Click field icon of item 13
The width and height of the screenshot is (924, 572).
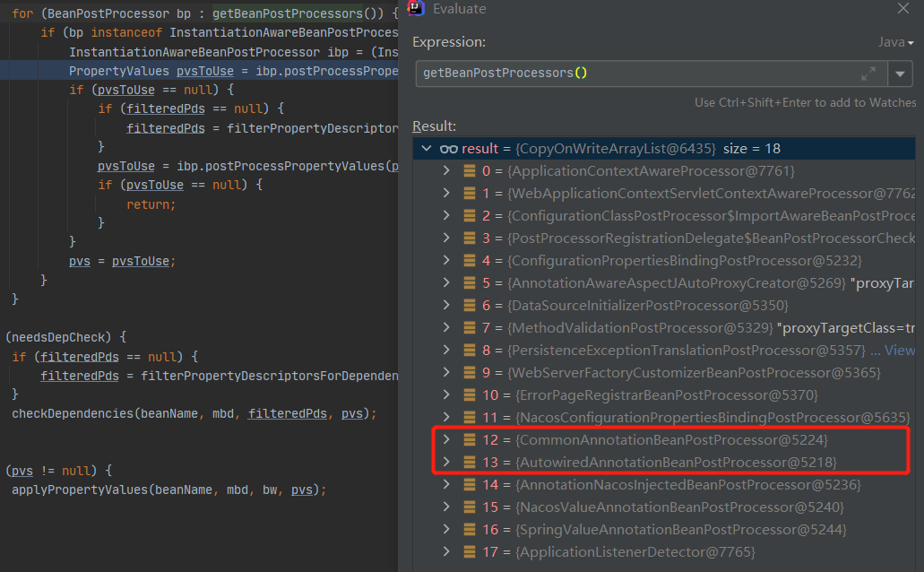pos(469,463)
